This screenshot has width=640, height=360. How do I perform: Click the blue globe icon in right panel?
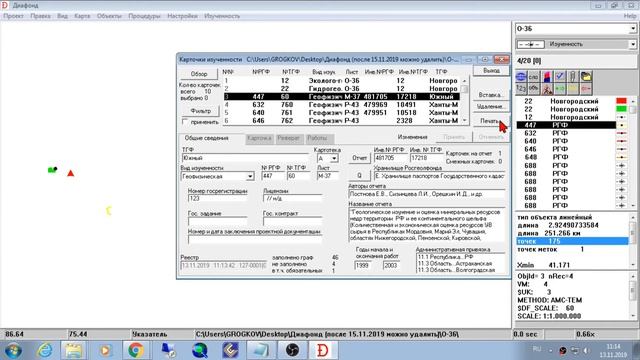(x=521, y=76)
